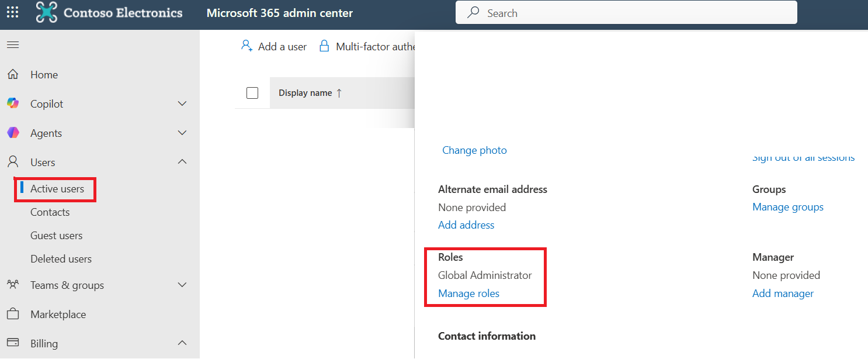Check the select-all users checkbox

pos(252,93)
